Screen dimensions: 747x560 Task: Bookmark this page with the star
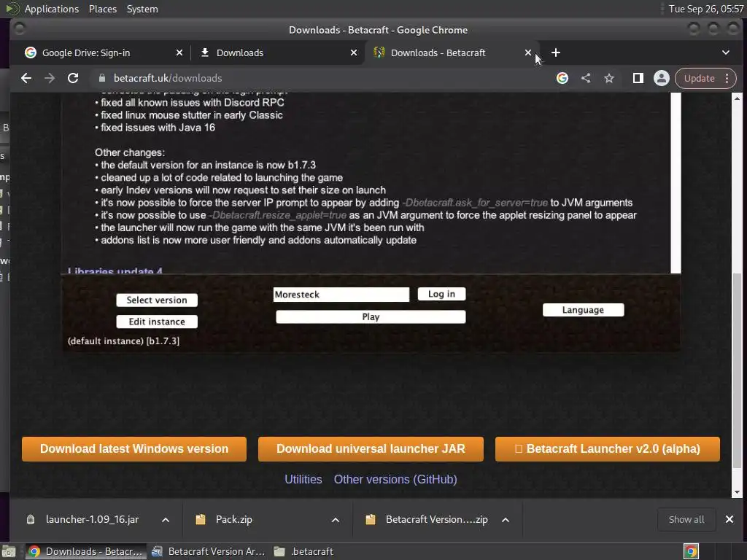[x=609, y=78]
